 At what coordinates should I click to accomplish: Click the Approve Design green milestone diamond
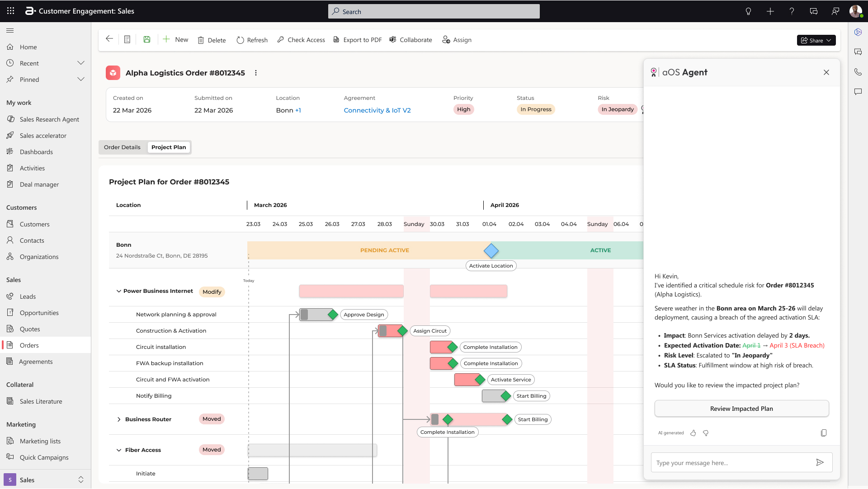[333, 315]
